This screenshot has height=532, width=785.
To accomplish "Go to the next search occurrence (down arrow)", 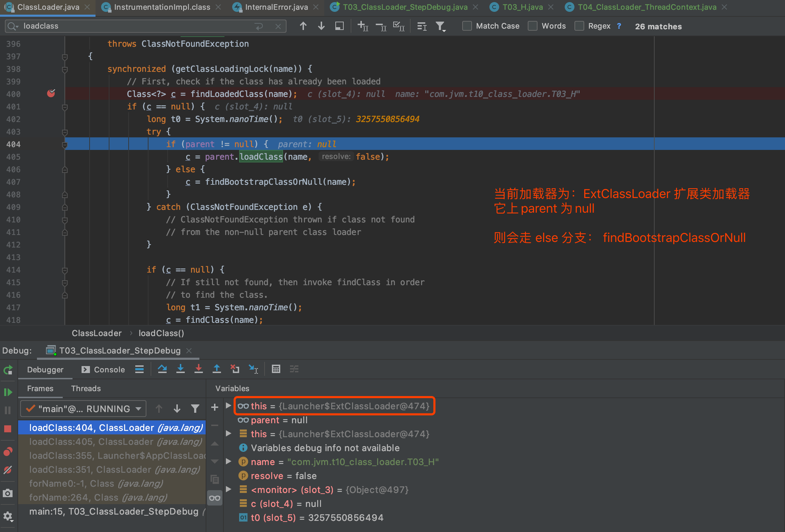I will (x=321, y=26).
